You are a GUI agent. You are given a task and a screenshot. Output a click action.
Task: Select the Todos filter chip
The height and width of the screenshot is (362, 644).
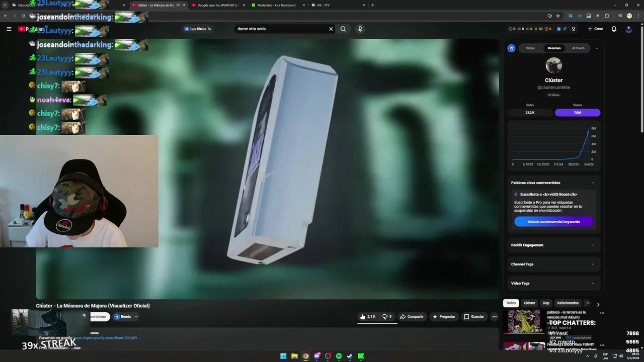click(511, 303)
